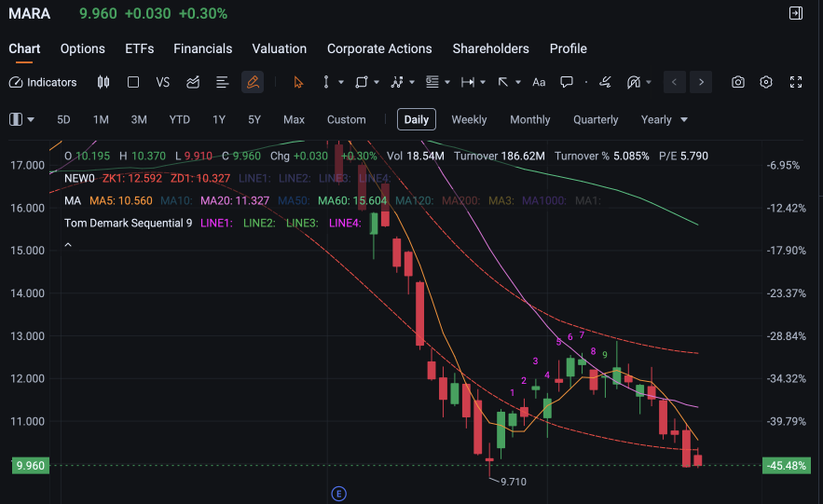
Task: Select the vertical line drawing tool
Action: (326, 82)
